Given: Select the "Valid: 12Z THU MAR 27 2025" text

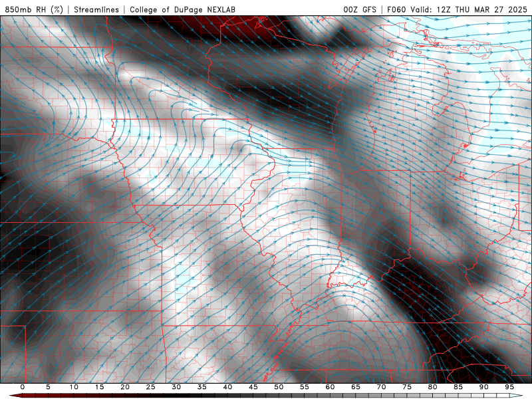Looking at the screenshot, I should [469, 9].
